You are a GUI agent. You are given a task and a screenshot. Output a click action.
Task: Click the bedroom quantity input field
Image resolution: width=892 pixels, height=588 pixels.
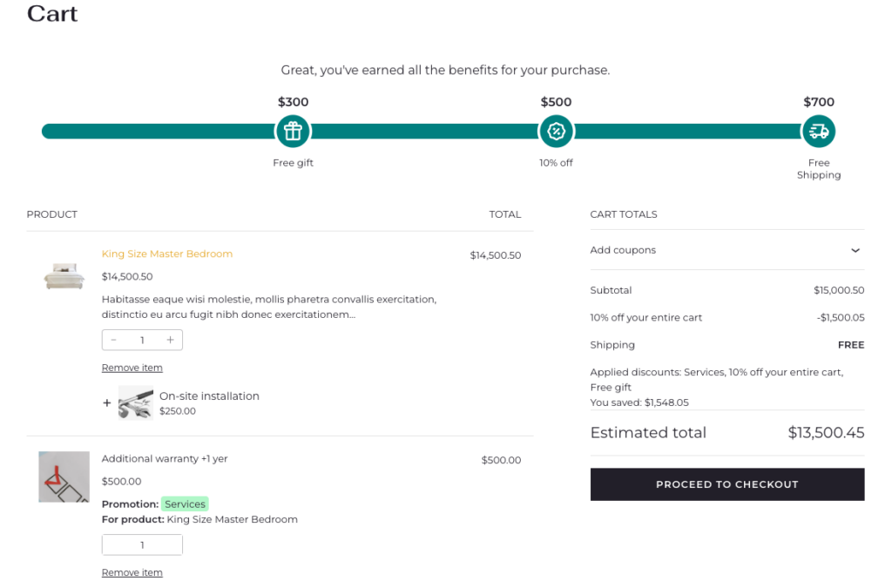coord(142,340)
